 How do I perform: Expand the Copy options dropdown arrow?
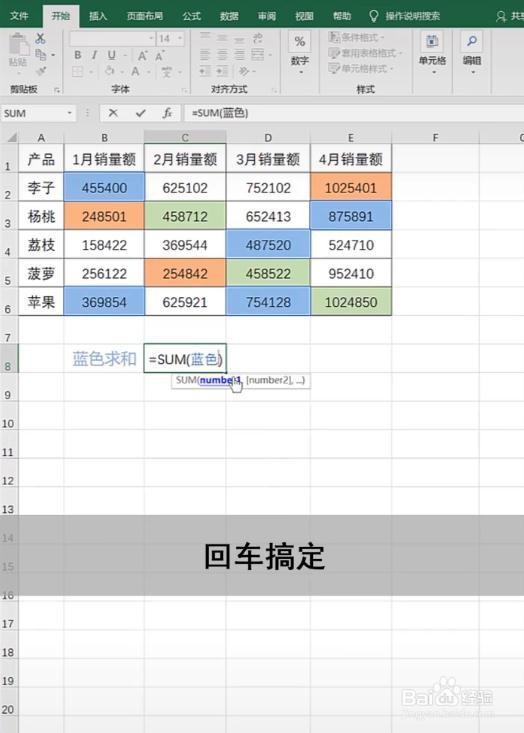pos(53,55)
